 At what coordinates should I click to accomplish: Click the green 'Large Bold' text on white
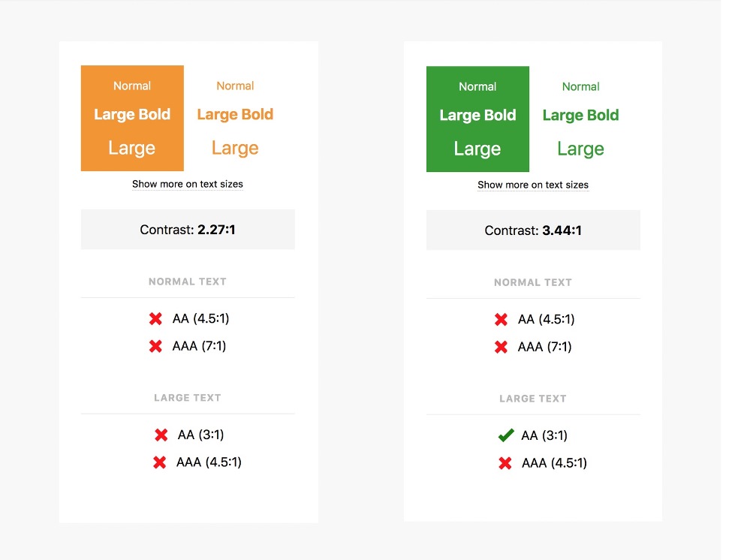580,116
